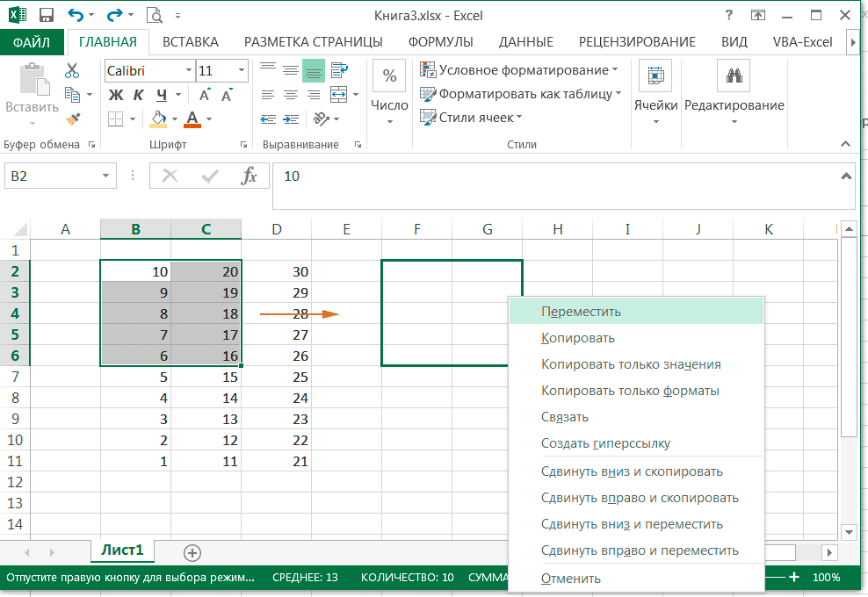Switch to the ФОРМУЛЫ ribbon tab
Screen dimensions: 868x597
[440, 41]
